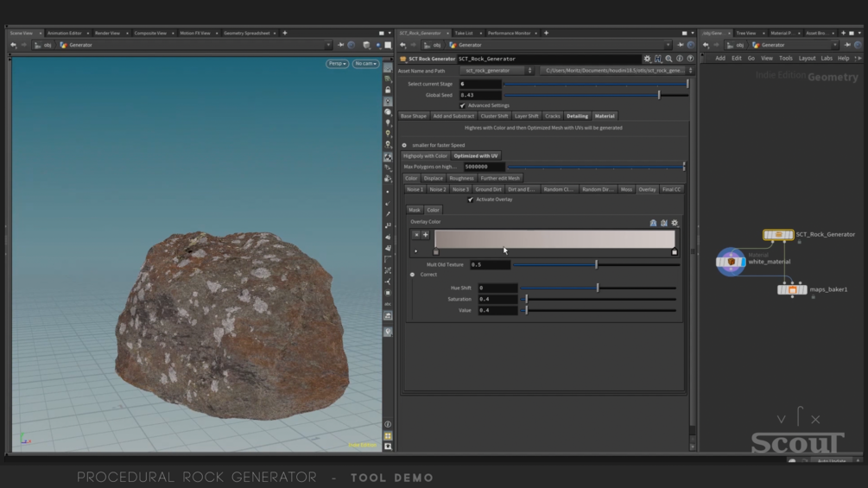Open the Performance Monitor tab
The image size is (868, 488).
point(510,33)
